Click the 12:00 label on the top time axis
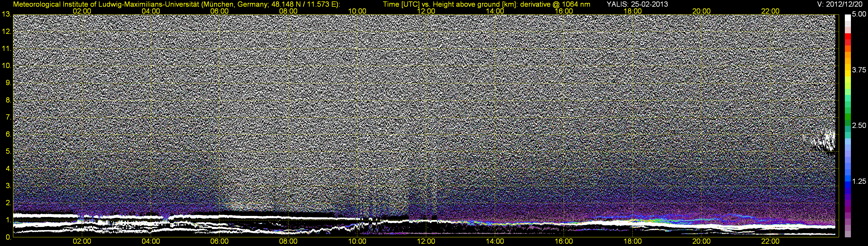This screenshot has height=246, width=868. coord(426,11)
